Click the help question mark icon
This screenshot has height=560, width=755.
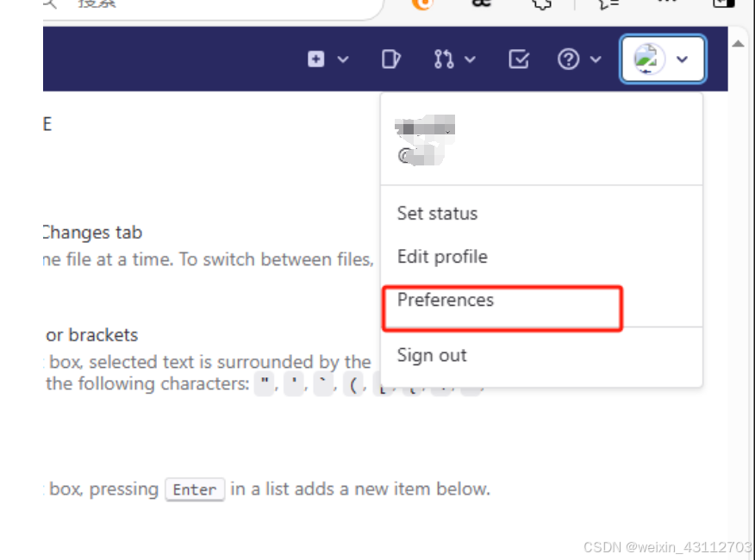coord(568,59)
